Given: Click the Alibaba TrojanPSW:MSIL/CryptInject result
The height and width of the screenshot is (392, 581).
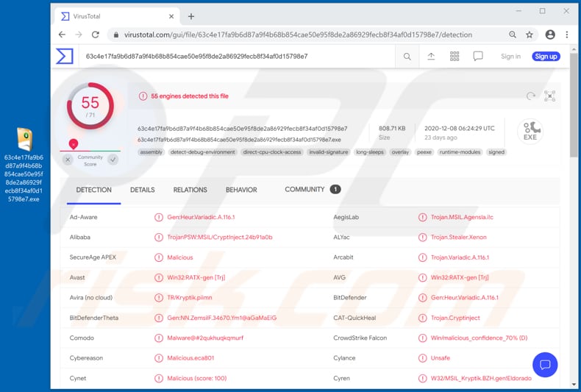Looking at the screenshot, I should click(220, 237).
